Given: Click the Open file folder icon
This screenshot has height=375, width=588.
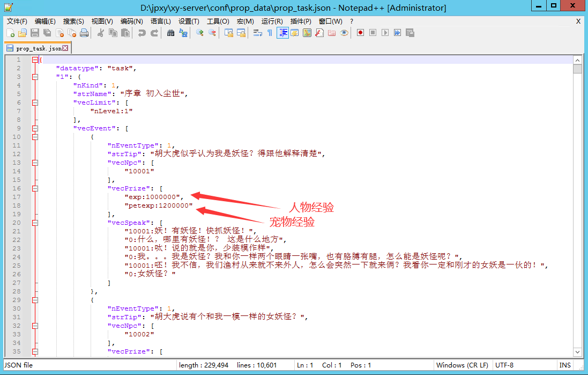Looking at the screenshot, I should point(22,33).
